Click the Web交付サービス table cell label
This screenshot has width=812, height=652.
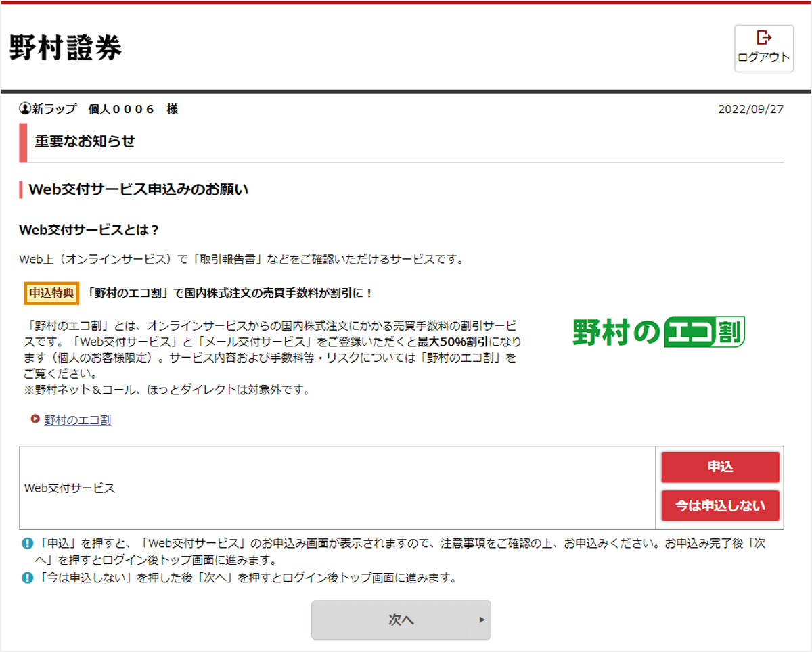tap(70, 488)
